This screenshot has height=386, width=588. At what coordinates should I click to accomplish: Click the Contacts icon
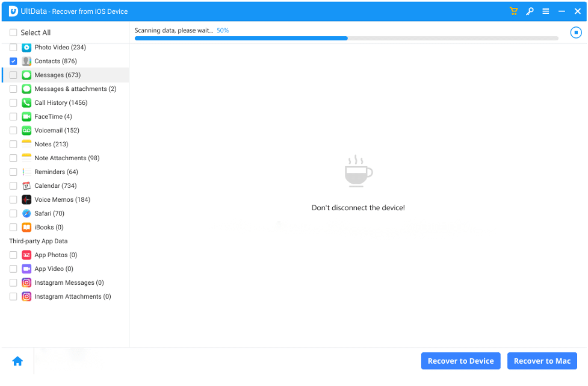click(26, 61)
